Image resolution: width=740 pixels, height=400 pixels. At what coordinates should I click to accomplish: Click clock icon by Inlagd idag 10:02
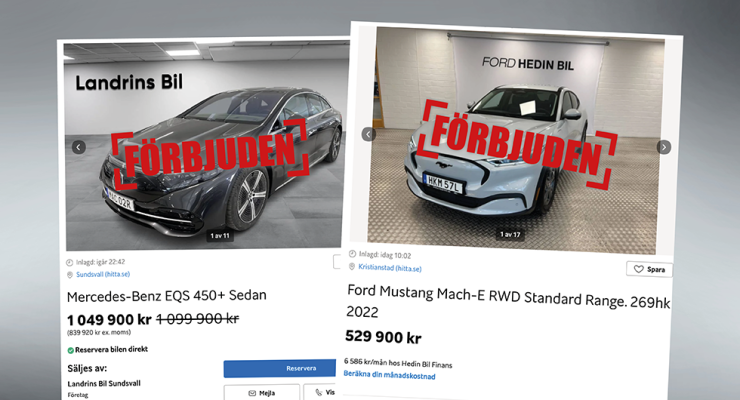pyautogui.click(x=352, y=254)
